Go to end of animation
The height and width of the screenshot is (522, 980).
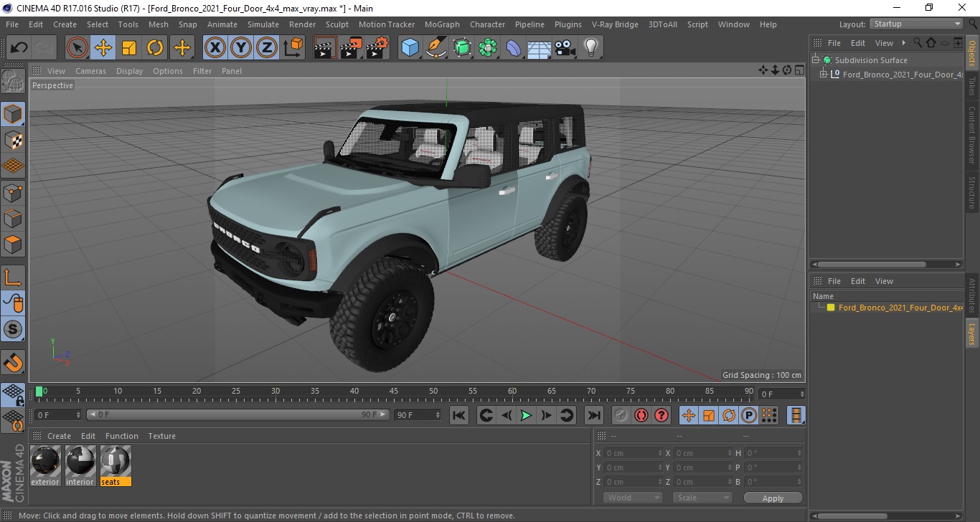point(594,415)
